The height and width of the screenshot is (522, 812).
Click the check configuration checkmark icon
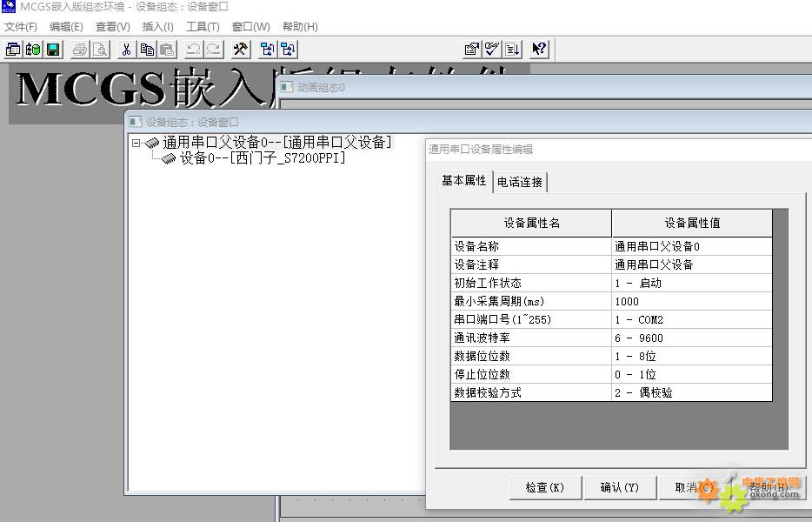pyautogui.click(x=492, y=50)
